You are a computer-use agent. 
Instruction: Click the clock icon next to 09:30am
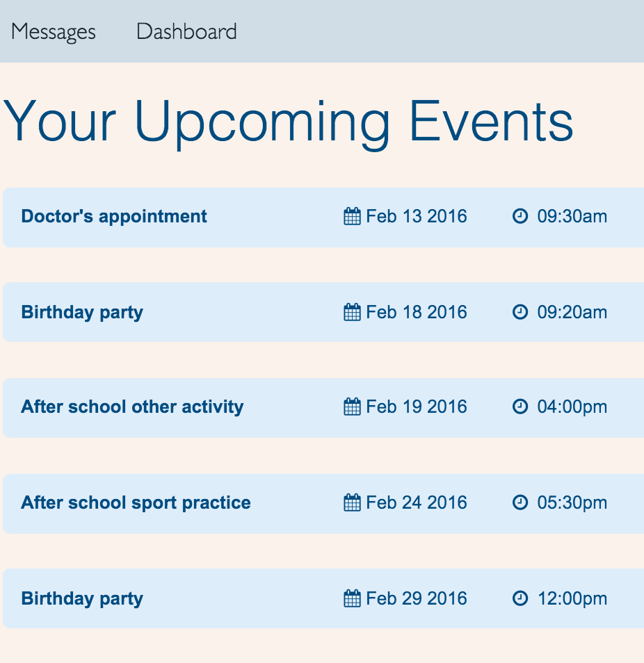[x=520, y=216]
